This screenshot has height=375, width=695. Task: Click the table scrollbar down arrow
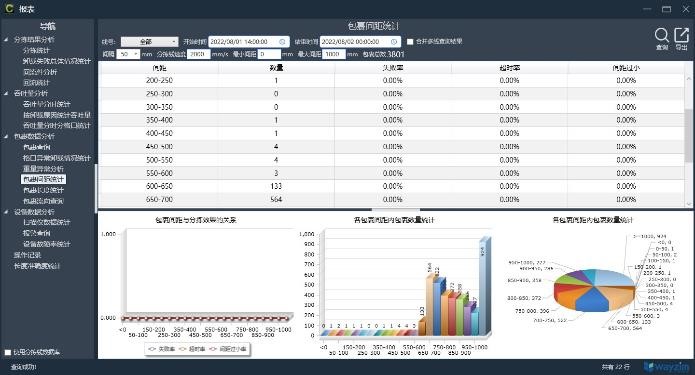pyautogui.click(x=689, y=204)
